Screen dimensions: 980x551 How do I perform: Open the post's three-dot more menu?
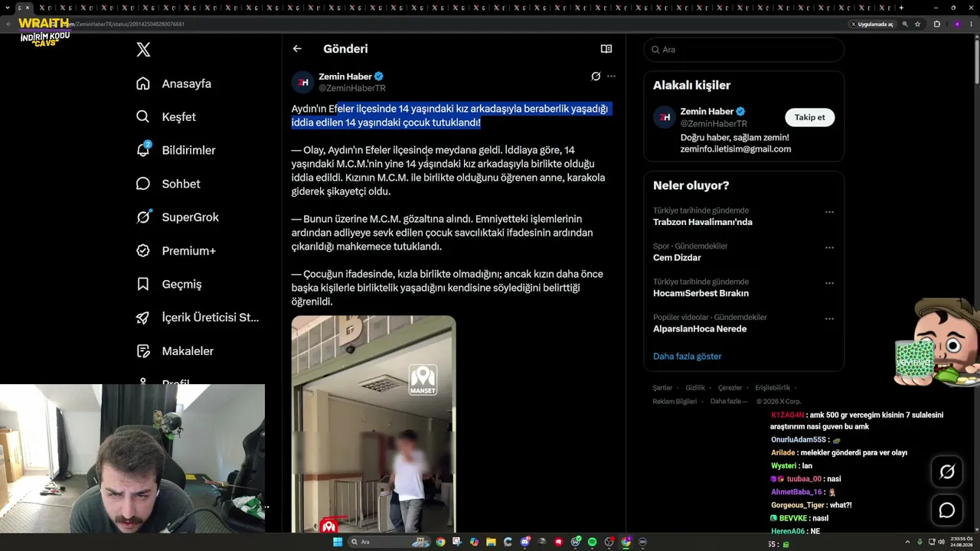611,77
